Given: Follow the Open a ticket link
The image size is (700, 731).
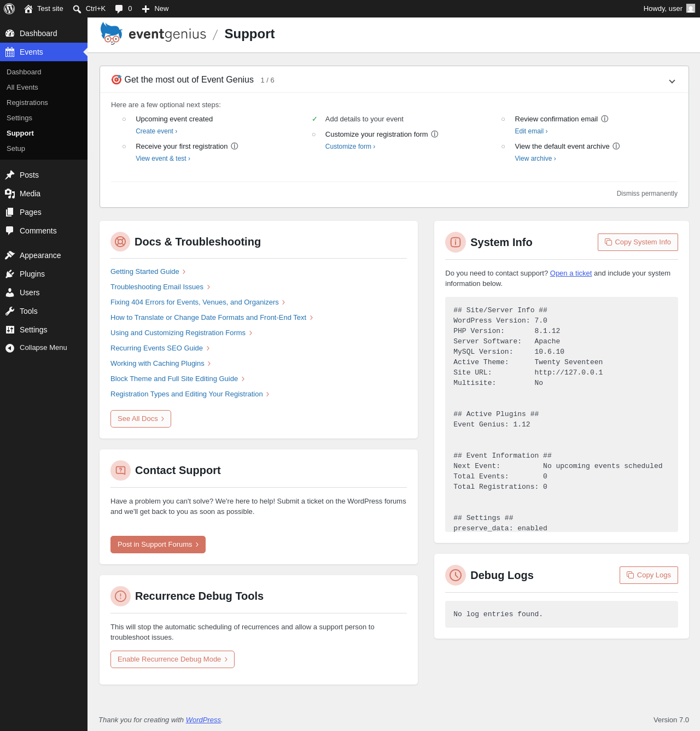Looking at the screenshot, I should [x=571, y=273].
